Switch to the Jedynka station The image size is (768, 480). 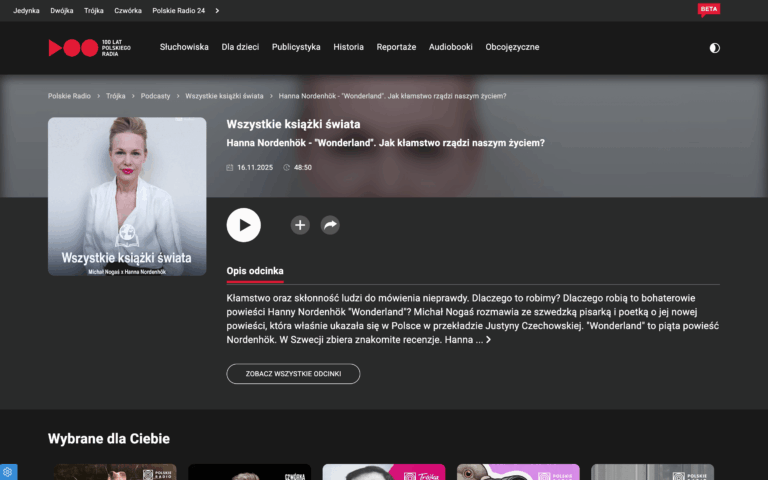(x=26, y=10)
